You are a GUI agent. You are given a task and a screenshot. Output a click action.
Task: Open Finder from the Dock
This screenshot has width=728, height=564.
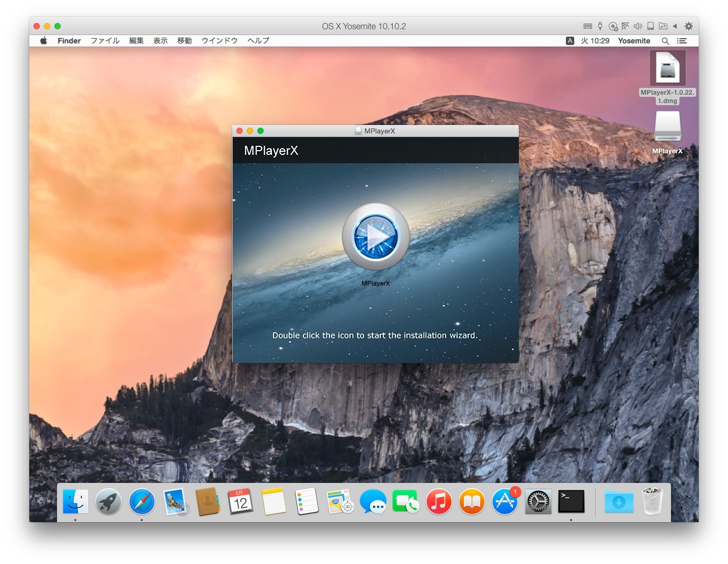coord(75,502)
